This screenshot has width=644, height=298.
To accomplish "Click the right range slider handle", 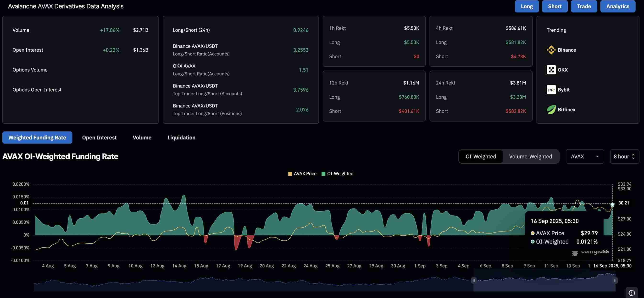I will pyautogui.click(x=615, y=281).
